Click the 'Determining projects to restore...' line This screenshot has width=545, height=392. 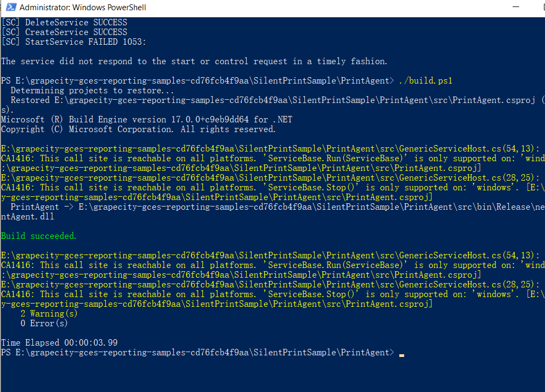(x=92, y=91)
